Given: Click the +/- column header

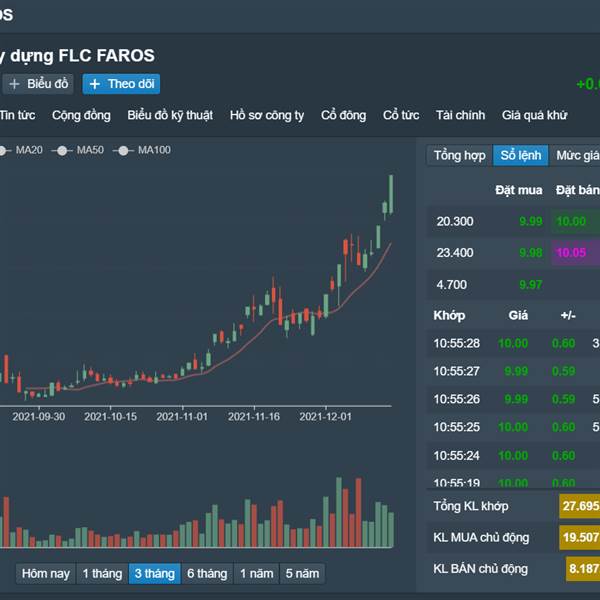Looking at the screenshot, I should [x=568, y=316].
